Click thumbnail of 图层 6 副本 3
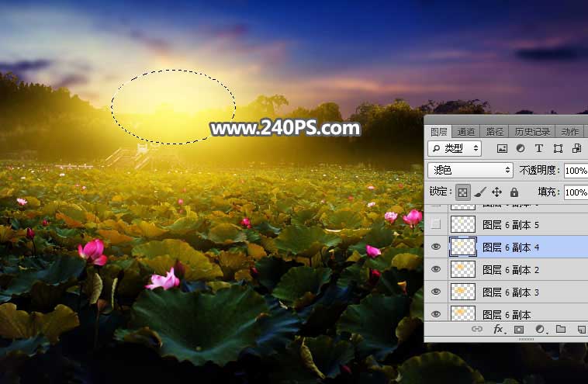The height and width of the screenshot is (384, 588). 463,292
